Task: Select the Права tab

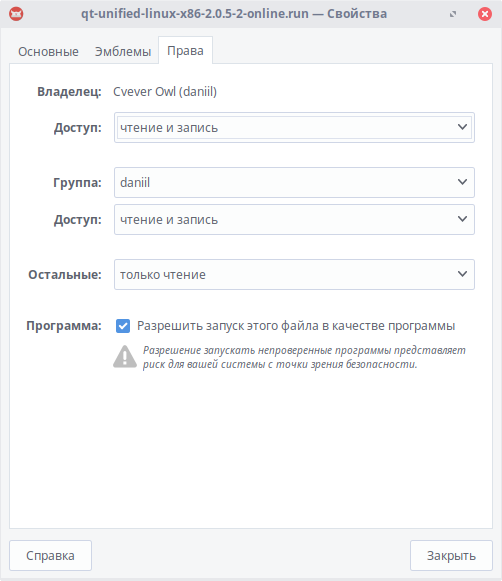Action: tap(185, 50)
